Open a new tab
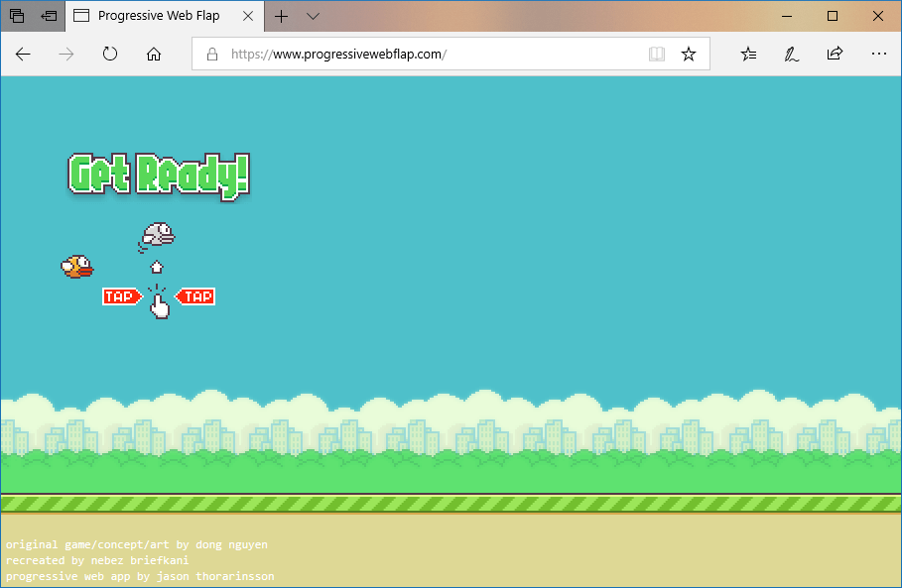The image size is (902, 588). click(x=281, y=16)
